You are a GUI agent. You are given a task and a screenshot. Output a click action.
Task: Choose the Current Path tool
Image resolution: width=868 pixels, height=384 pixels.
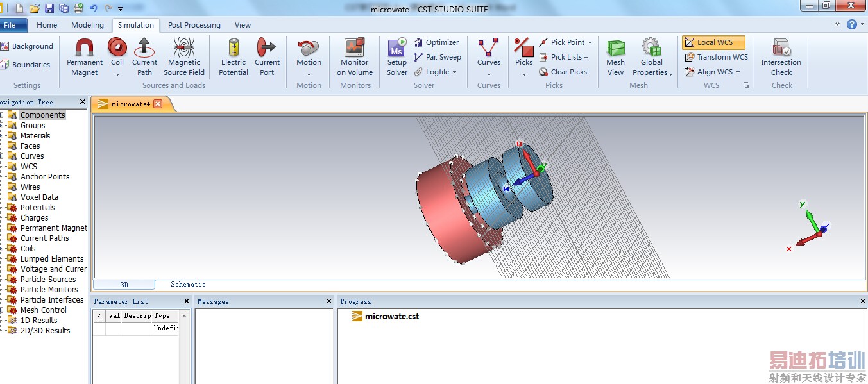144,57
